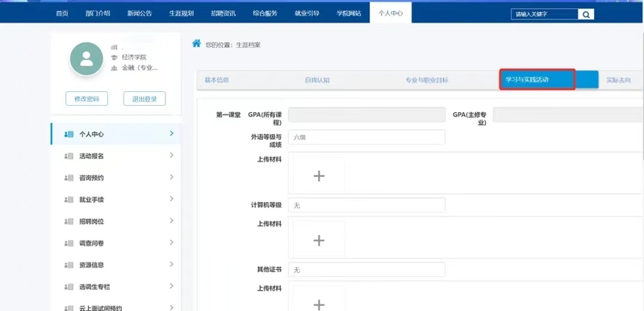The height and width of the screenshot is (311, 644).
Task: Click the user avatar picture
Action: click(86, 59)
